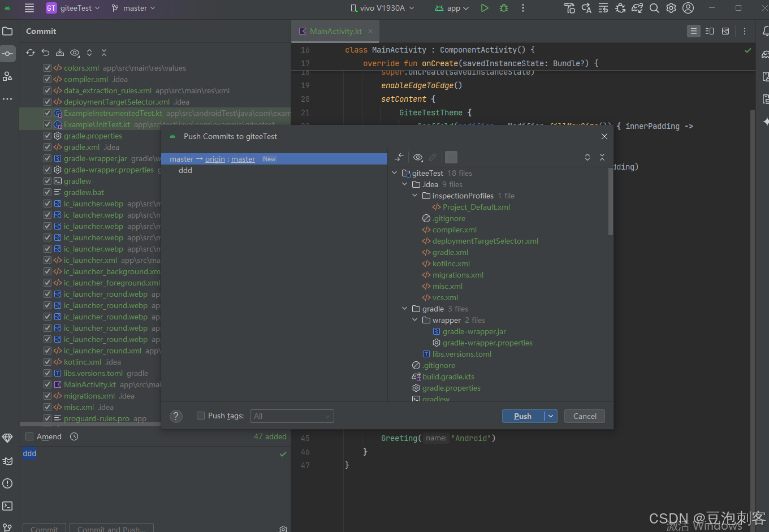Open the Project tool window folder icon
769x532 pixels.
pos(7,31)
